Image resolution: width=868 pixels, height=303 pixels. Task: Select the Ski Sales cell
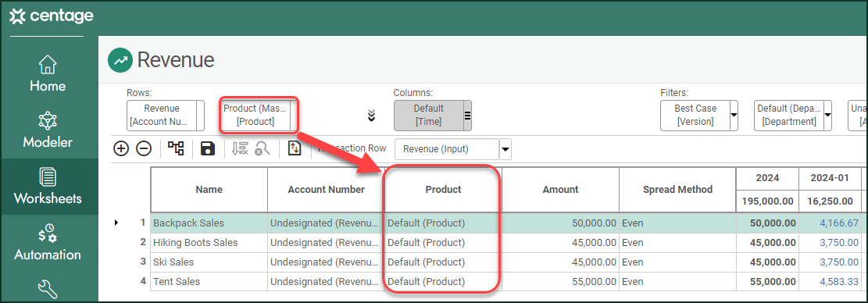coord(209,262)
